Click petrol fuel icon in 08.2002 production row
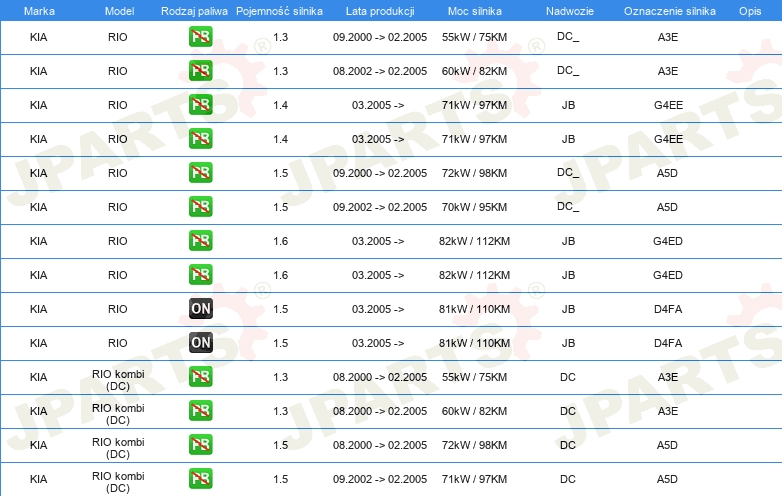The width and height of the screenshot is (782, 496). [200, 71]
